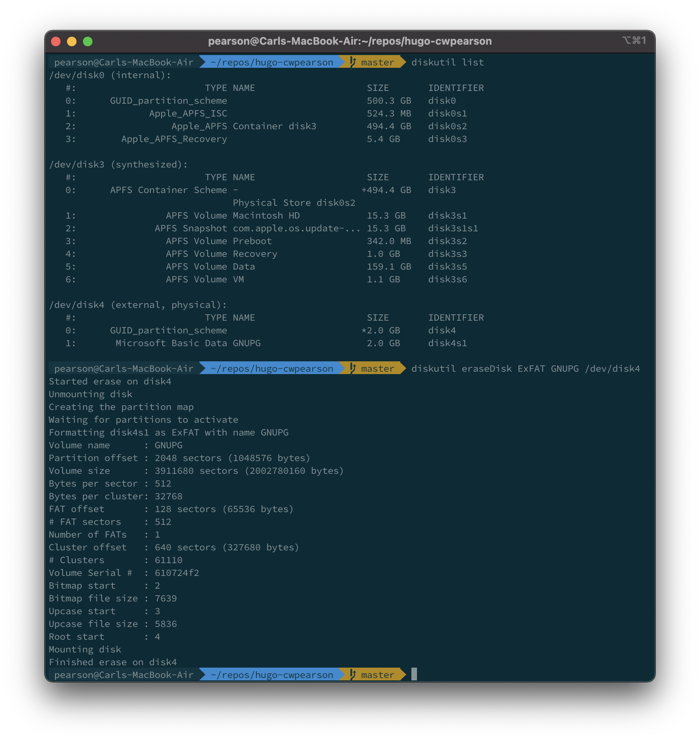This screenshot has width=700, height=741.
Task: Click the 'Finished erase on disk4' line
Action: point(113,662)
